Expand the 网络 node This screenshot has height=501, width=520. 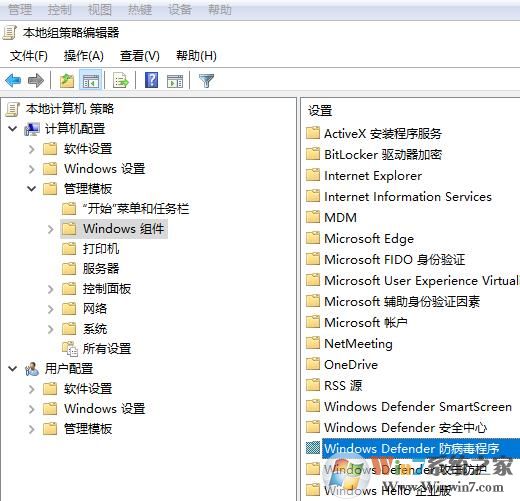coord(51,309)
